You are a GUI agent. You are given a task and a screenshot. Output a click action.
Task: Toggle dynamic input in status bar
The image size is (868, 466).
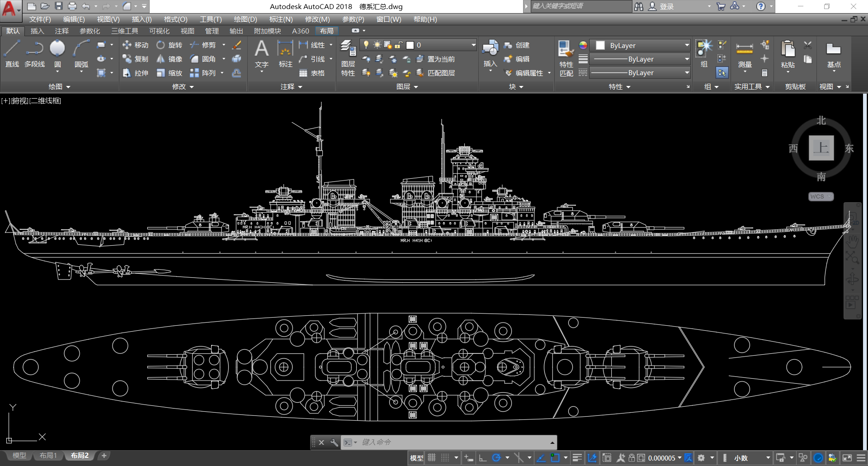point(469,458)
